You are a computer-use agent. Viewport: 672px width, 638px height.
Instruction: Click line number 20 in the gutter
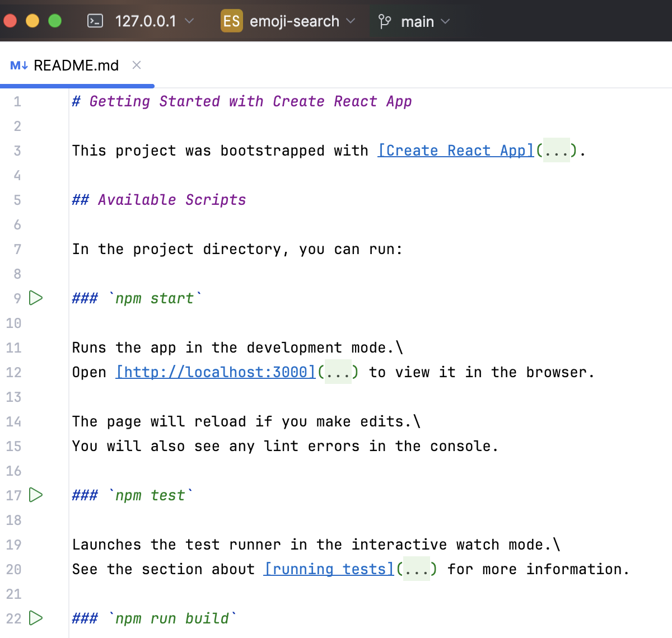(14, 569)
